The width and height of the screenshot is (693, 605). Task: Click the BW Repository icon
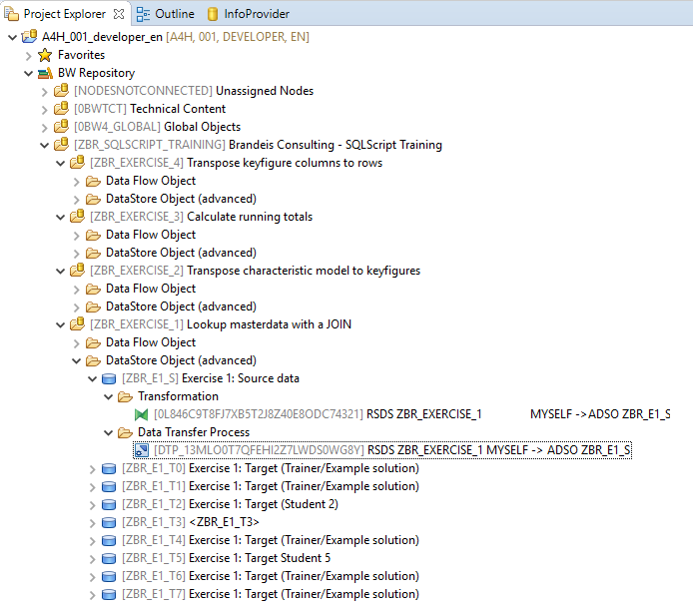pyautogui.click(x=45, y=73)
